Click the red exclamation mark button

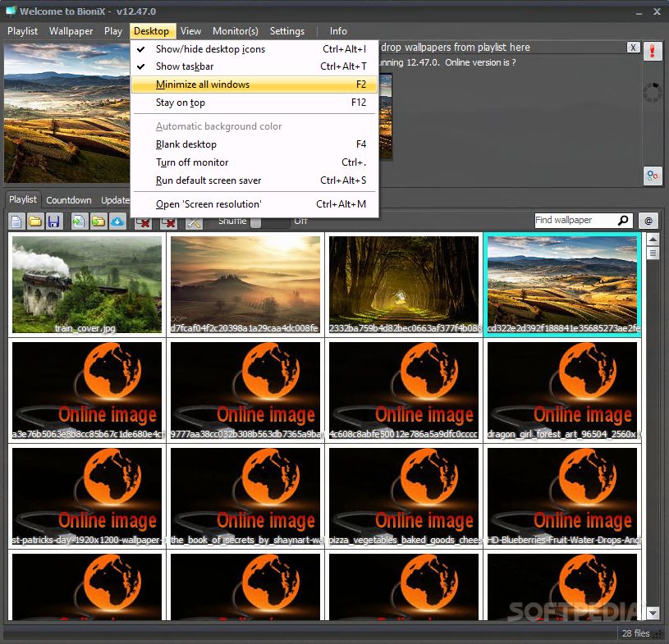[653, 52]
